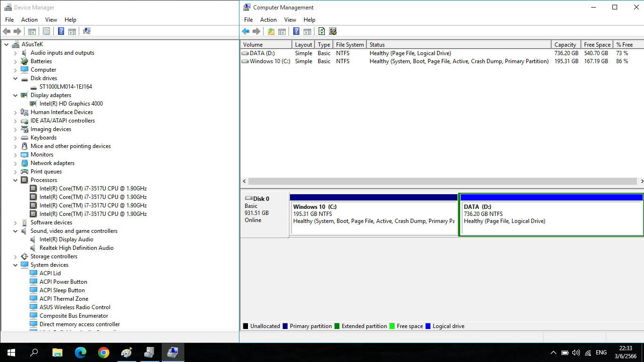Screen dimensions: 644x362
Task: Sort volumes by the Capacity column header
Action: pyautogui.click(x=566, y=45)
